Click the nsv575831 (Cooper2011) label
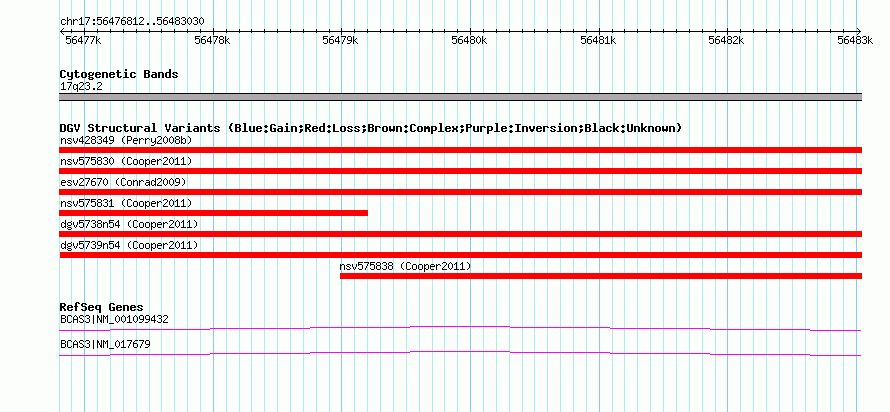 pyautogui.click(x=126, y=203)
